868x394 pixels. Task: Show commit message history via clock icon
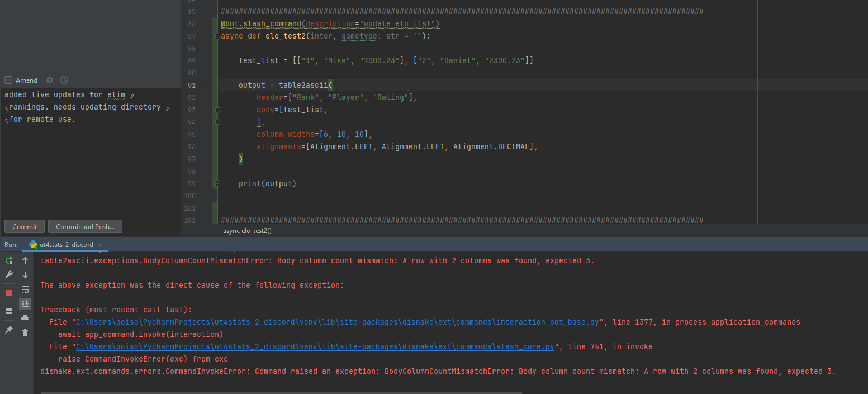(63, 80)
